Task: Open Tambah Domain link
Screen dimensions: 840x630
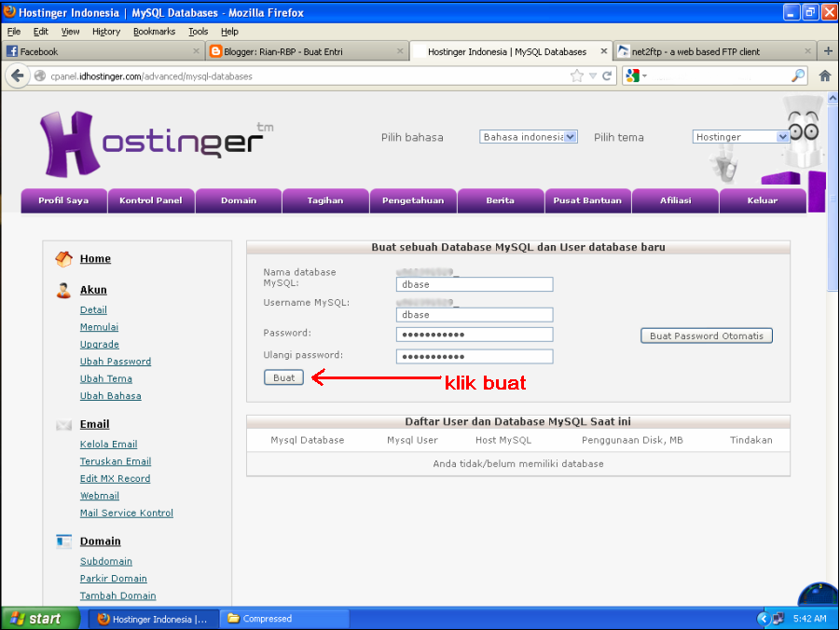Action: [117, 596]
